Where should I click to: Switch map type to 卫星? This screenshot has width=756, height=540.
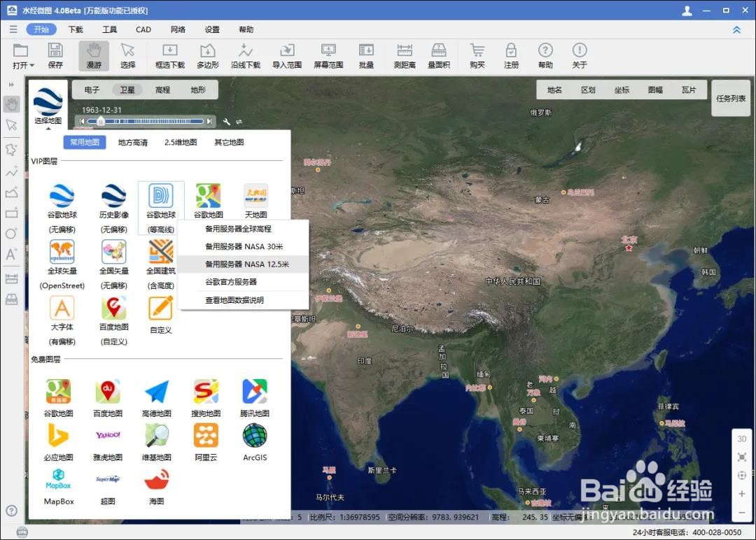(127, 90)
